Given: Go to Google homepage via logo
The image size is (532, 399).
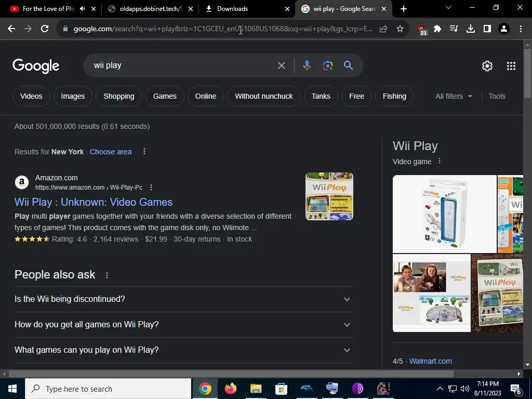Looking at the screenshot, I should pyautogui.click(x=36, y=66).
